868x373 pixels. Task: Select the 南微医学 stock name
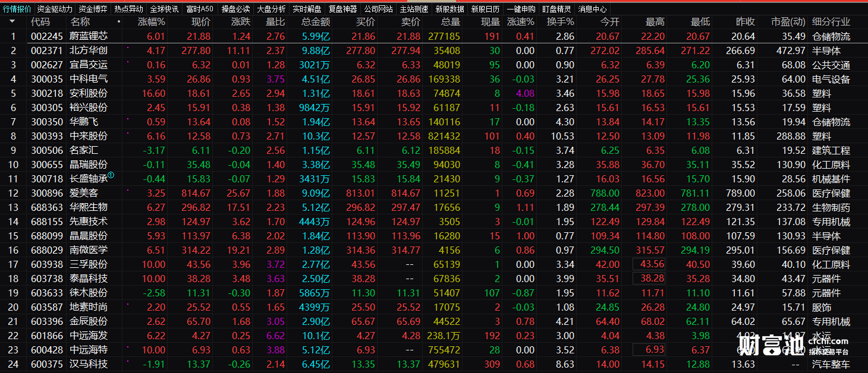[x=89, y=250]
